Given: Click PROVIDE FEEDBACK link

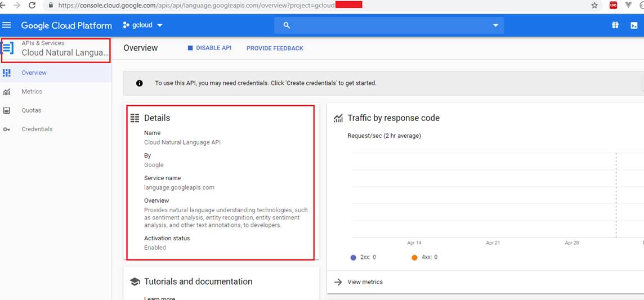Looking at the screenshot, I should (275, 48).
